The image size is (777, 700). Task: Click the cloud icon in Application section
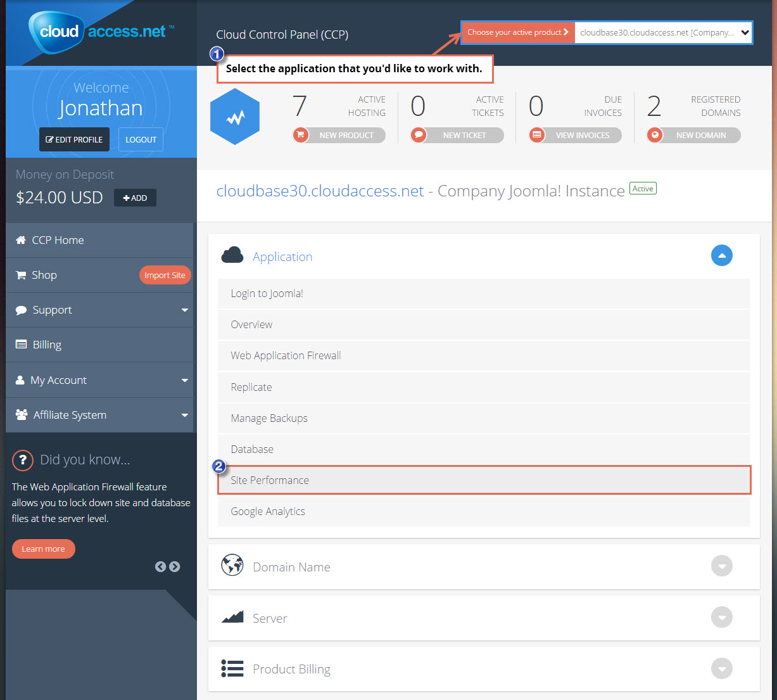(x=232, y=255)
